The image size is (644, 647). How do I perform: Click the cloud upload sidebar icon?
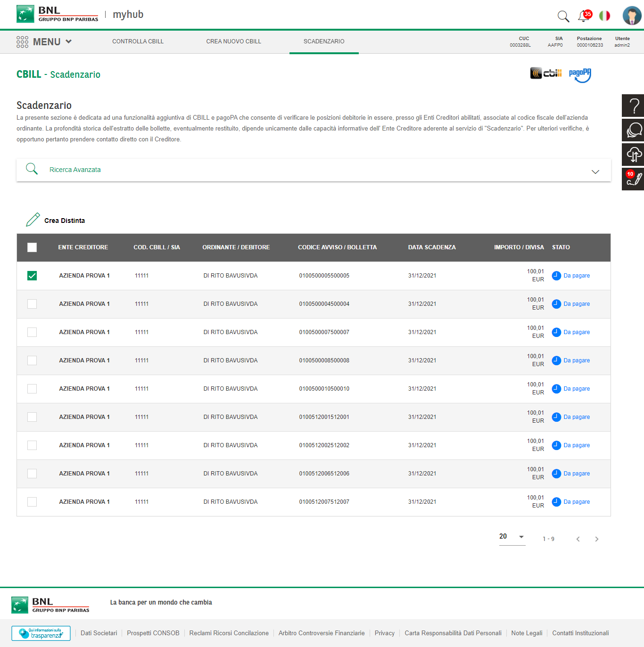coord(633,155)
